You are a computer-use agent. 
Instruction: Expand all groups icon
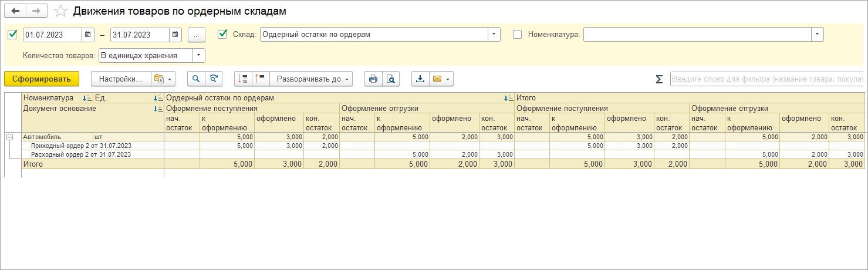click(x=261, y=79)
